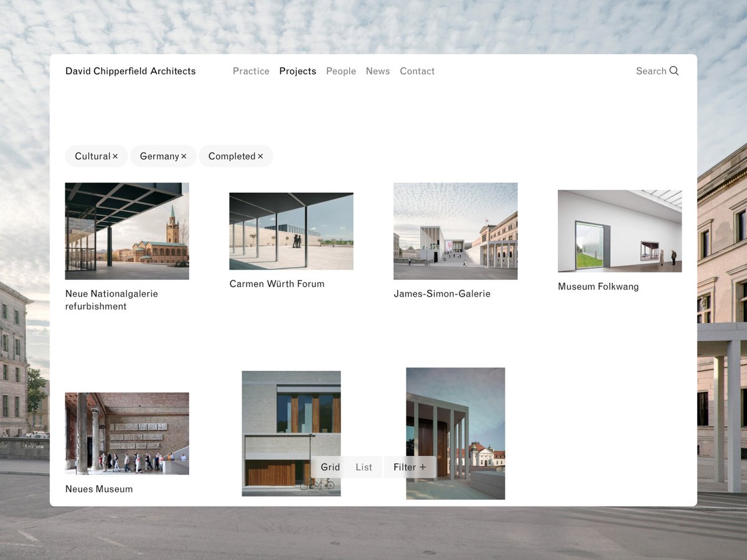Screen dimensions: 747x560
Task: Click the brick facade with bicycle thumbnail
Action: pos(291,434)
